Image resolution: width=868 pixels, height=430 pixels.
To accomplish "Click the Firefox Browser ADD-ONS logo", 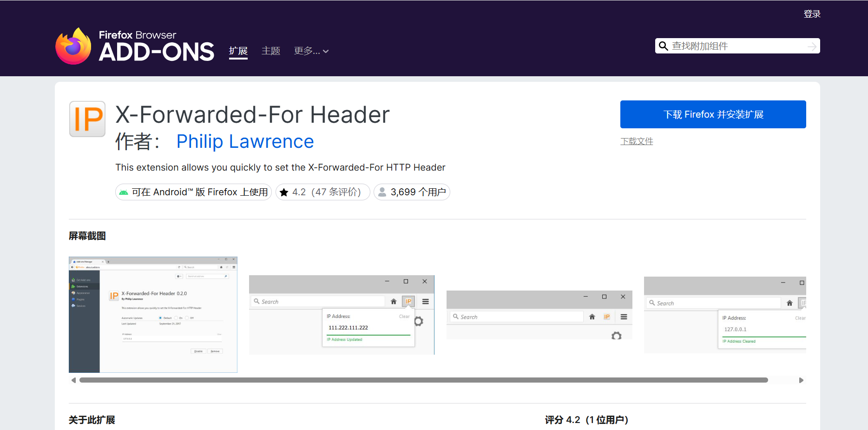I will [x=135, y=46].
